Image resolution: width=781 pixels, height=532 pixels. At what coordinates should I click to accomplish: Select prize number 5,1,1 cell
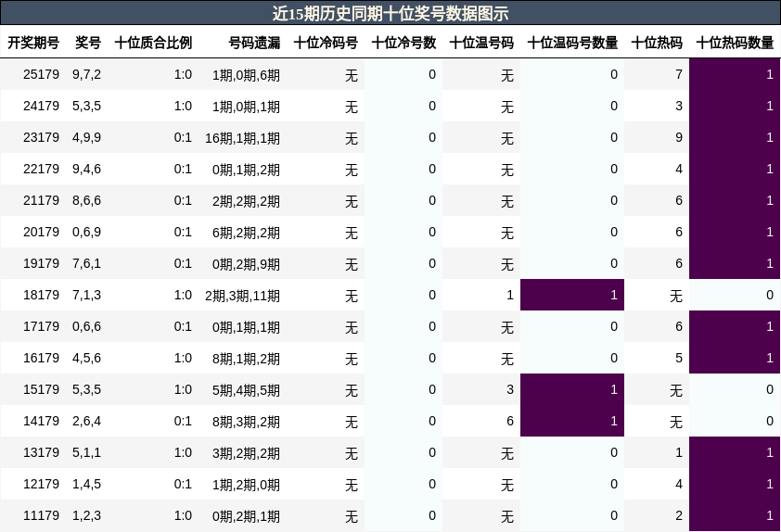point(86,452)
